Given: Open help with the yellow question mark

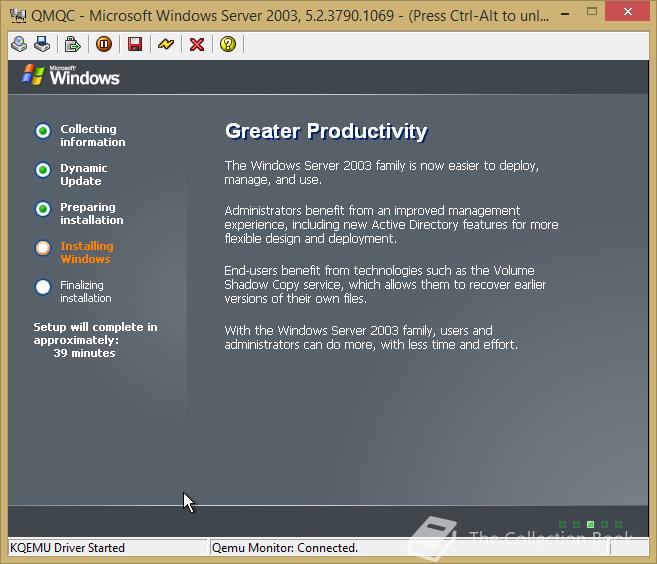Looking at the screenshot, I should 228,44.
